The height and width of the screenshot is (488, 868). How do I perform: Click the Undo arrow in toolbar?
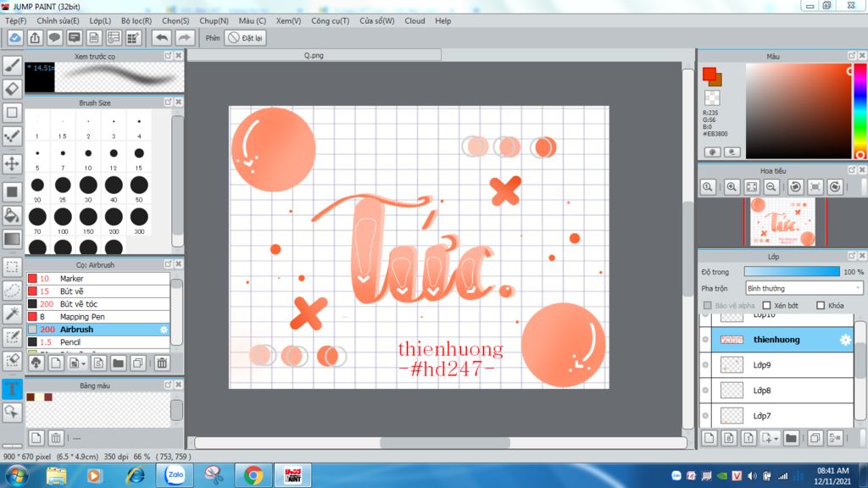(162, 37)
